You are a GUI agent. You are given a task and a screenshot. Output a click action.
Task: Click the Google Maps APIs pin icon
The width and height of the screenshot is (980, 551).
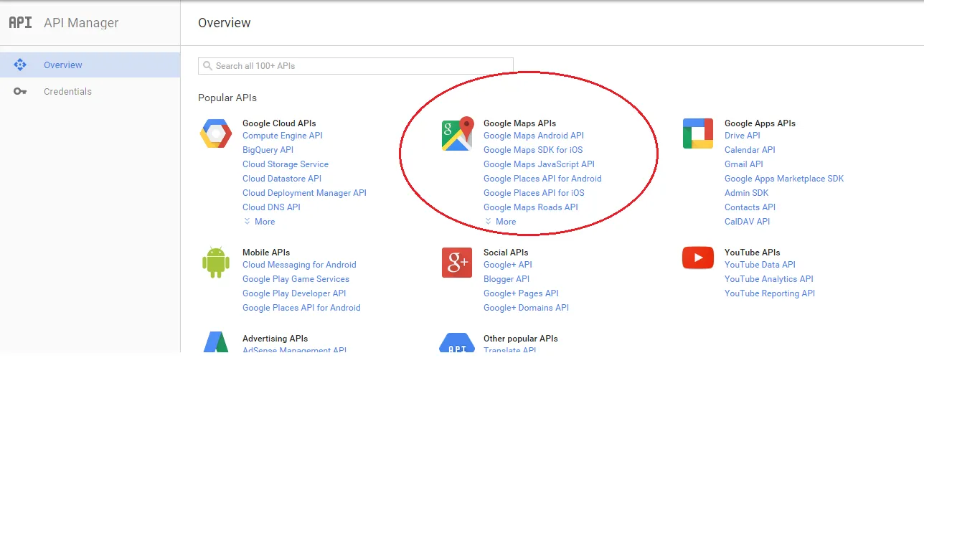tap(457, 134)
